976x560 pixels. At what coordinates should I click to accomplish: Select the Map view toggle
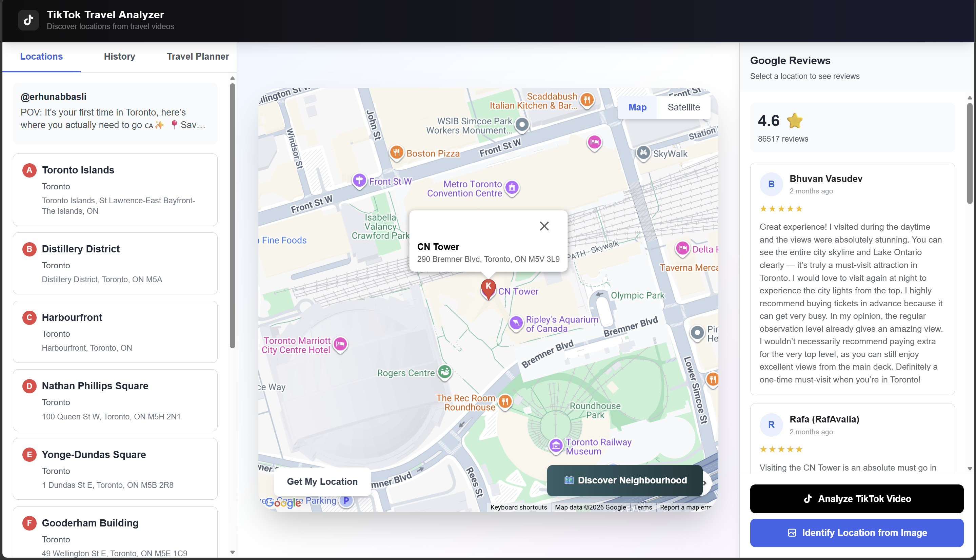tap(637, 107)
